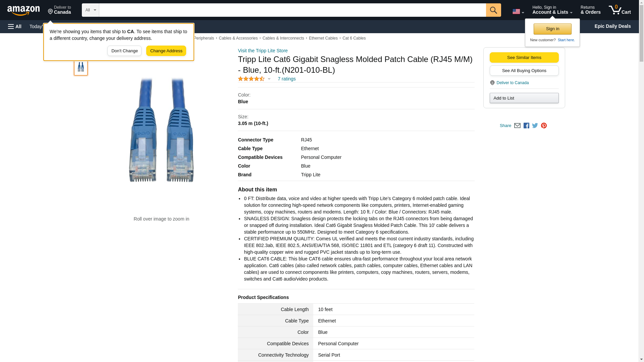Click the magnifying glass search button
This screenshot has width=644, height=362.
point(493,10)
